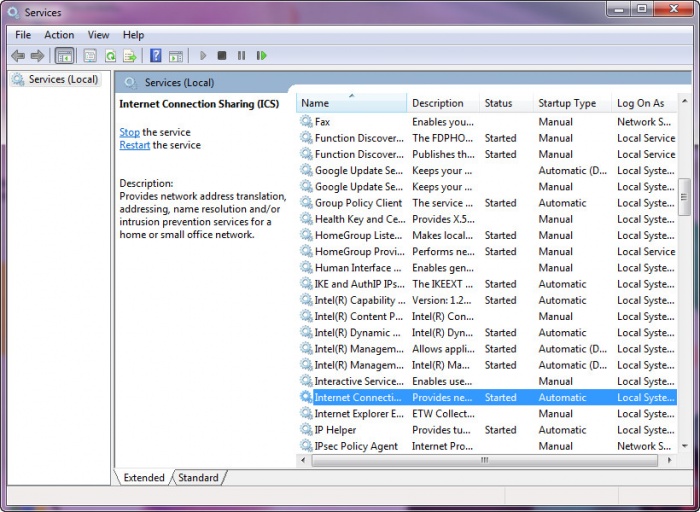This screenshot has width=700, height=512.
Task: Click the Restart the service link
Action: (135, 145)
